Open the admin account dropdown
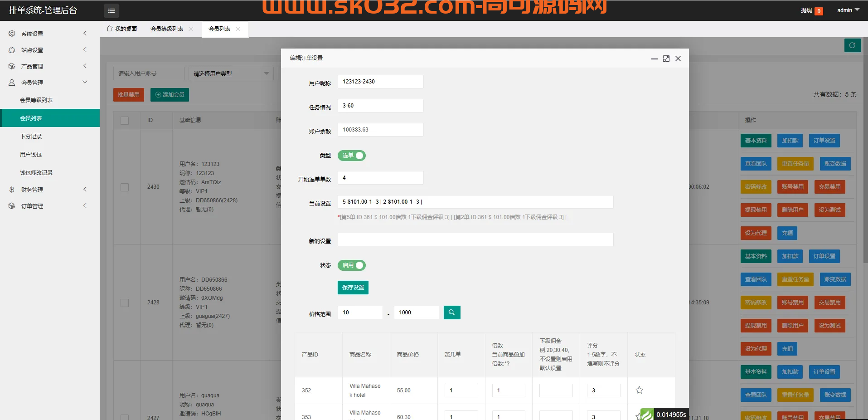The image size is (868, 420). (x=847, y=10)
